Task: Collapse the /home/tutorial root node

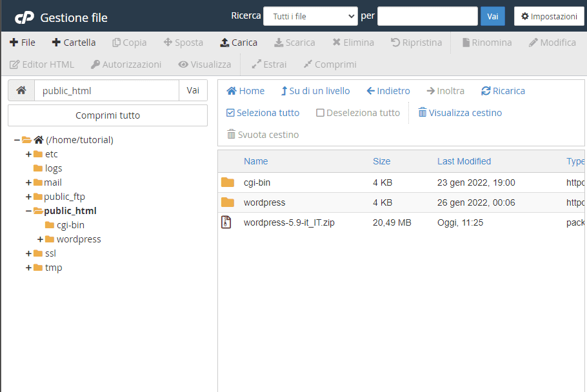Action: coord(17,141)
